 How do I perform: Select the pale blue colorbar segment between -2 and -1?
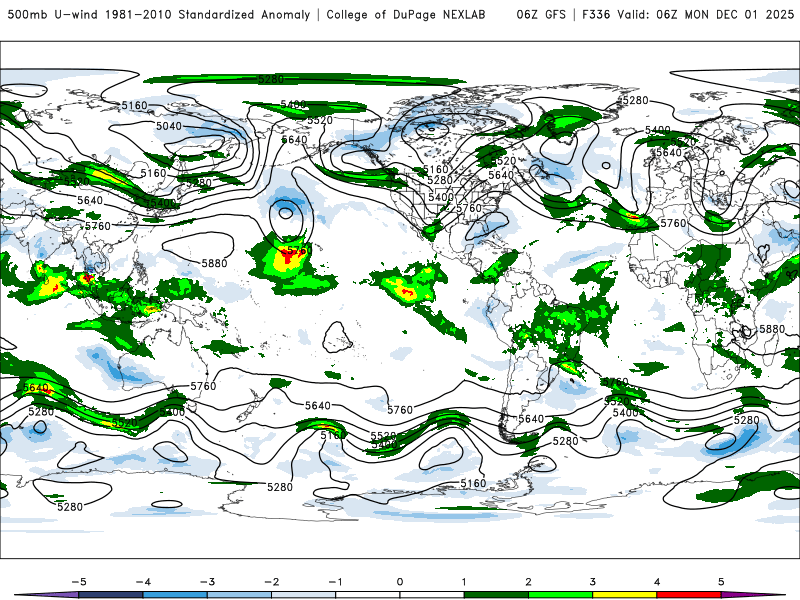pyautogui.click(x=304, y=595)
